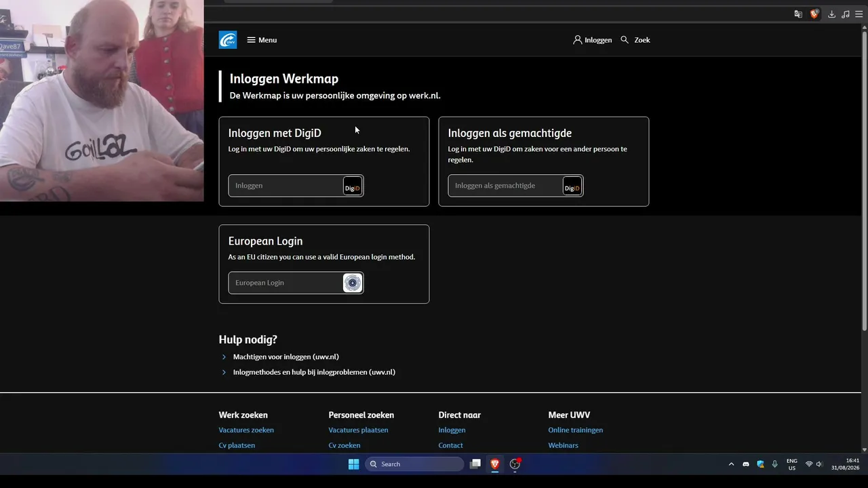Viewport: 868px width, 488px height.
Task: Click the Werk zoeken footer heading
Action: 243,415
